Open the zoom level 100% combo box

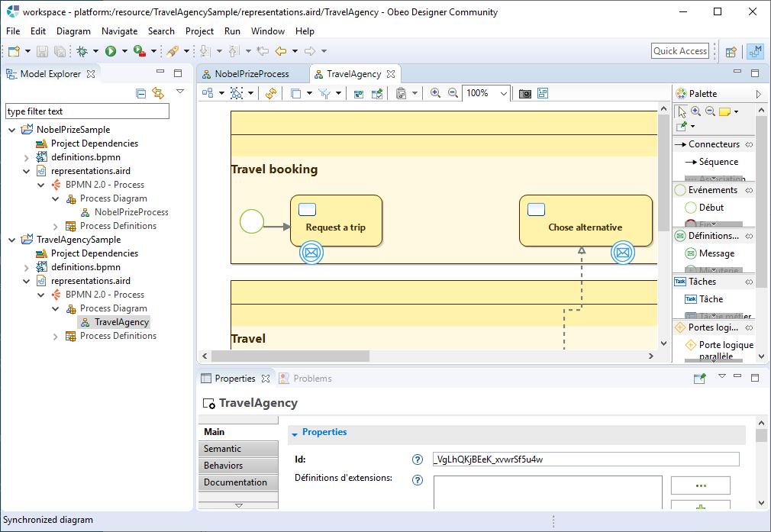(486, 93)
